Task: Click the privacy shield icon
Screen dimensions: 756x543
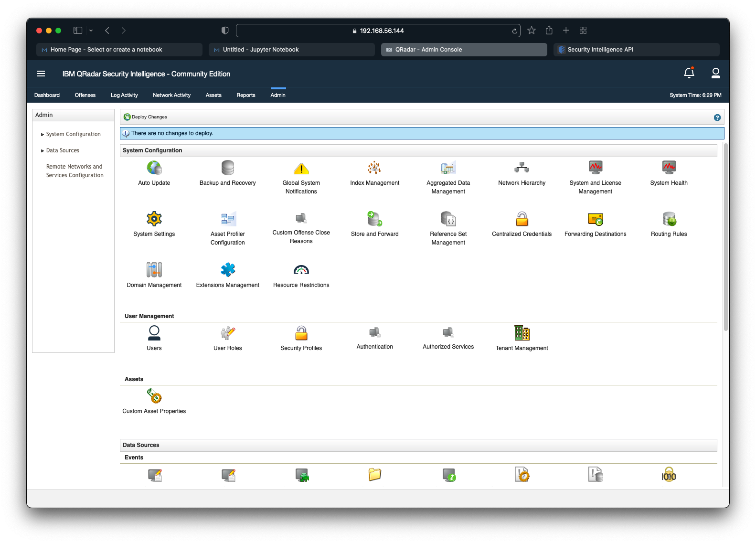Action: coord(225,31)
